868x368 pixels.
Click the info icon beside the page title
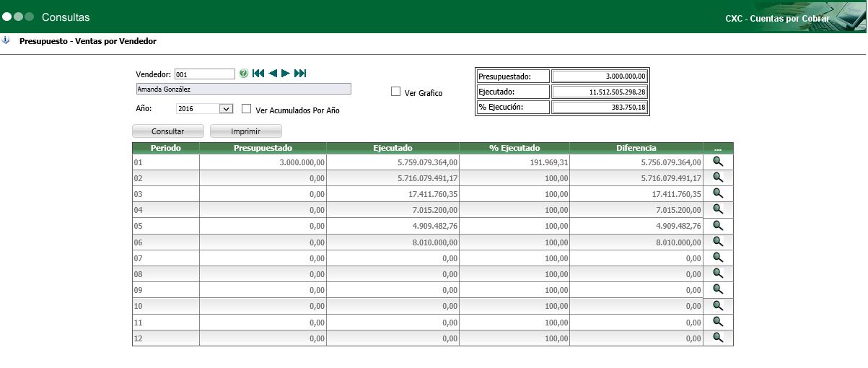(x=6, y=40)
